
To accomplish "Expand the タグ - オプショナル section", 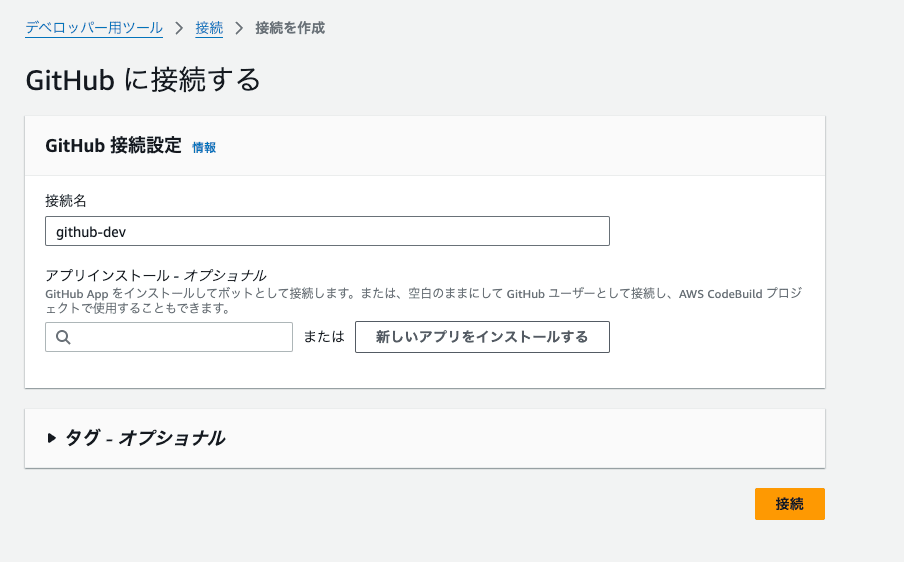I will [x=136, y=438].
